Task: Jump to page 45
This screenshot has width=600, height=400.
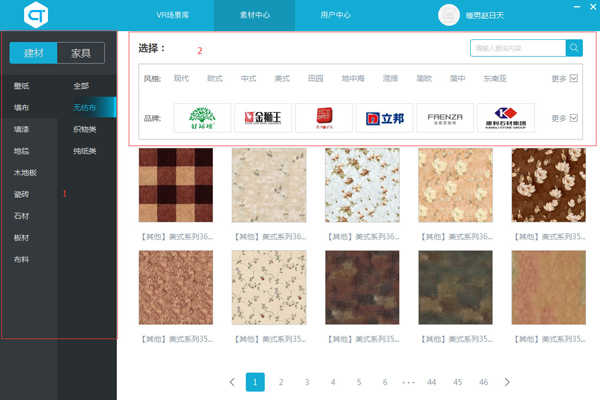Action: tap(458, 382)
